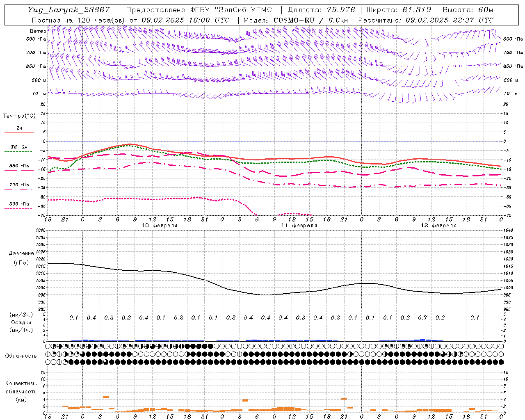Select the 'Широта: 61.319' header value
Screen dimensions: 525x420
coord(399,10)
